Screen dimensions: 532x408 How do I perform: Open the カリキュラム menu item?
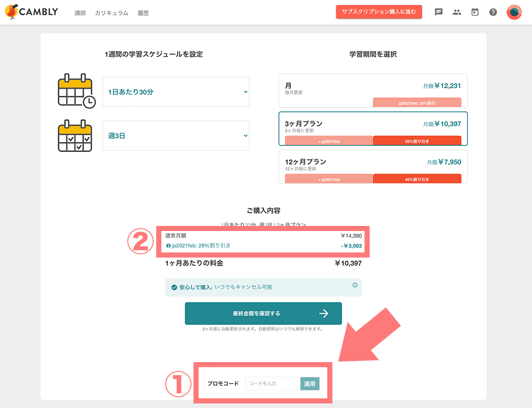(x=113, y=13)
